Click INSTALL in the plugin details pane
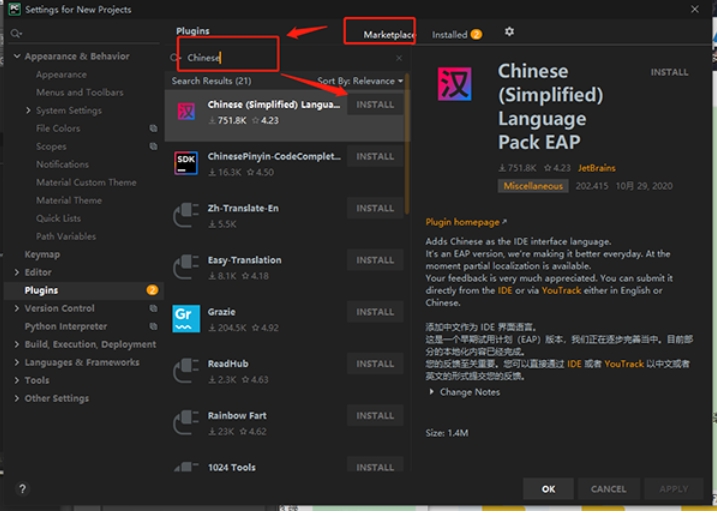The image size is (717, 516). 669,72
